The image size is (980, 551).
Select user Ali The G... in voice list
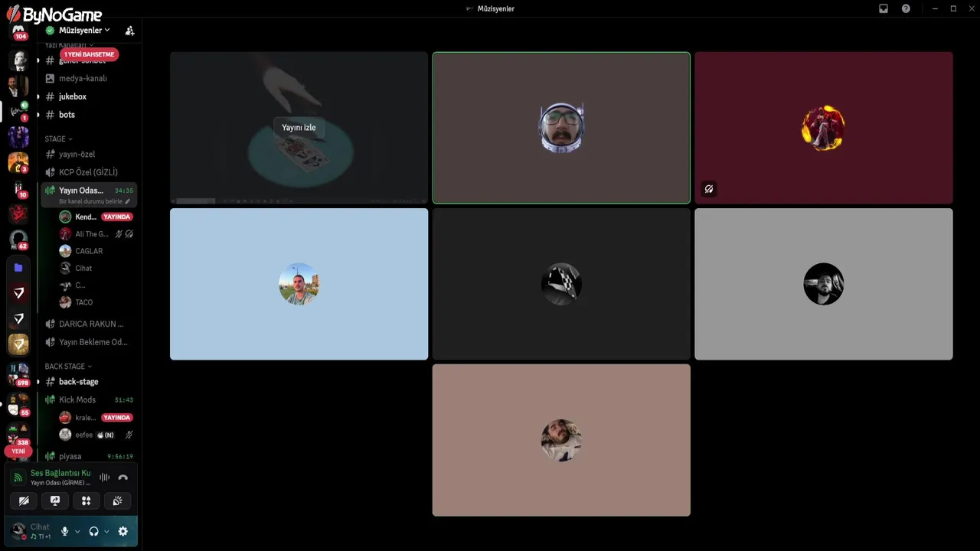point(96,234)
